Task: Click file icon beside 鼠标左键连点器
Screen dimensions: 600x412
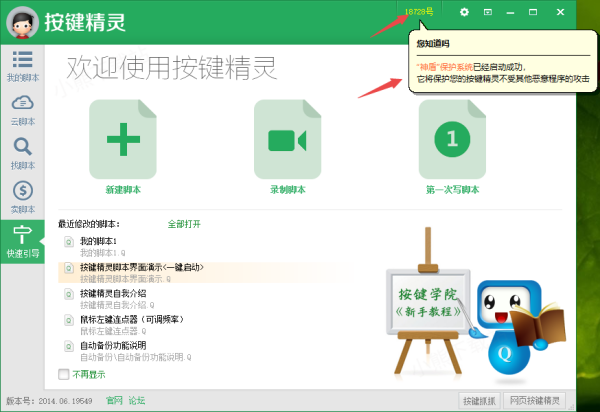Action: [x=69, y=321]
